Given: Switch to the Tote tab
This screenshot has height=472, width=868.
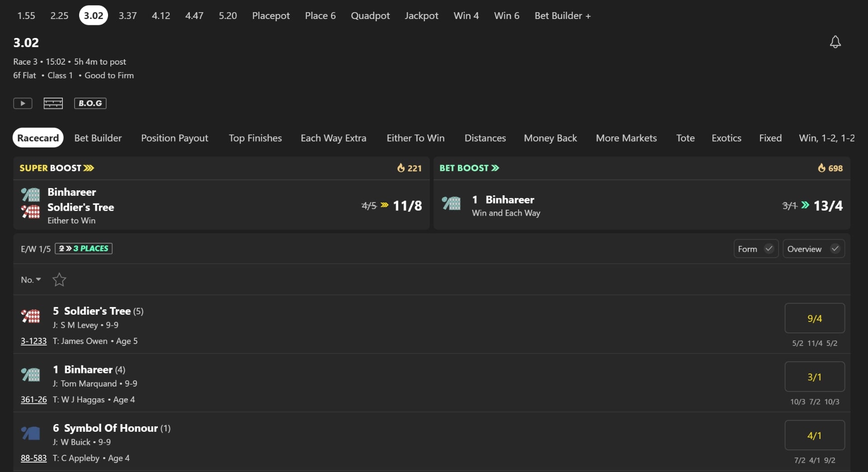Looking at the screenshot, I should [x=685, y=138].
